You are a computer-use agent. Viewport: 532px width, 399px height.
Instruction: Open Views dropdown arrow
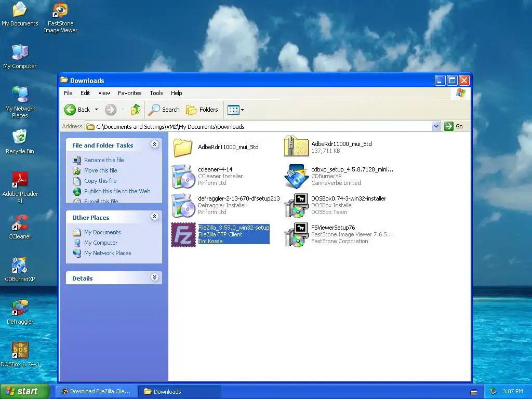pos(242,110)
